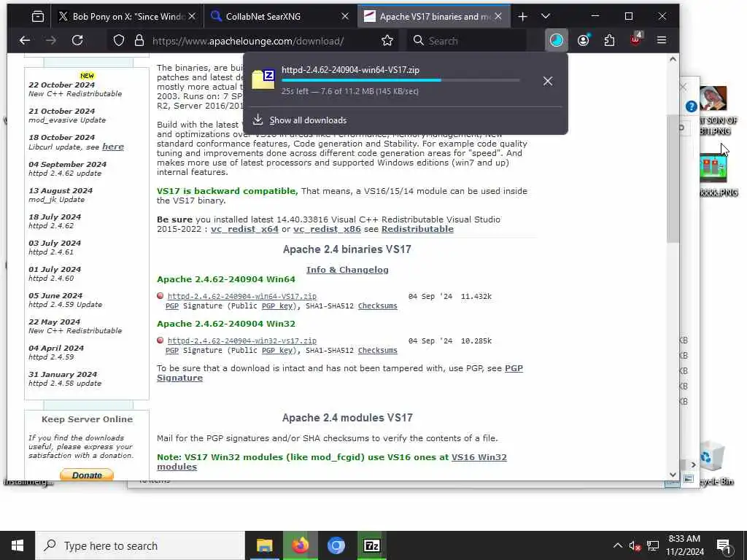The image size is (747, 560).
Task: Click the vertical scrollbar thumb
Action: click(673, 179)
